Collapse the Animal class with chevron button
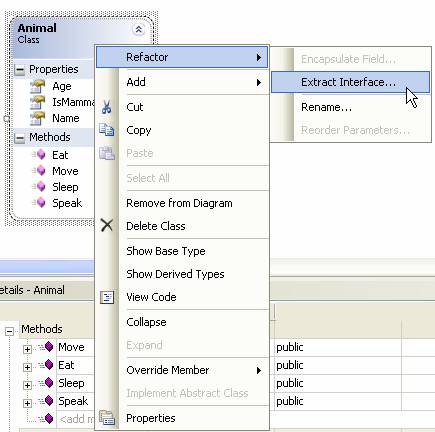435x432 pixels. 138,30
